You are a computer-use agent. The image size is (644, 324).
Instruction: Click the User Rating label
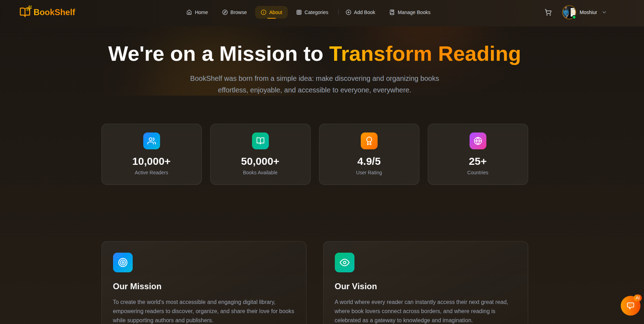[x=369, y=173]
